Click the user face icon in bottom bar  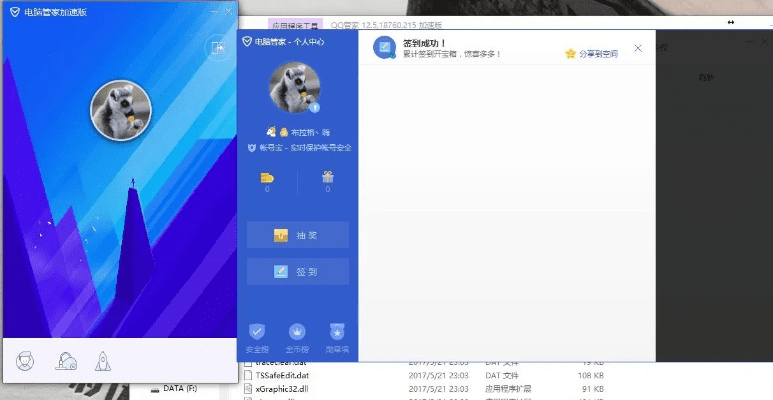[27, 361]
